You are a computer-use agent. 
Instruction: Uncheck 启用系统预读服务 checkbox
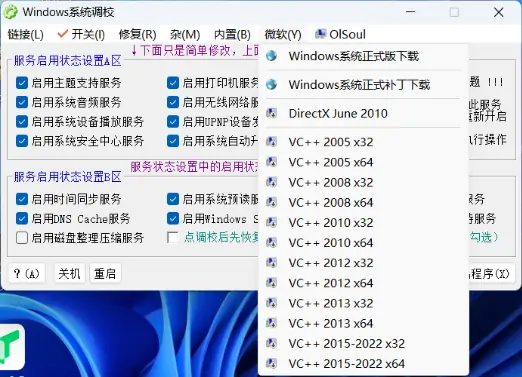tap(173, 199)
